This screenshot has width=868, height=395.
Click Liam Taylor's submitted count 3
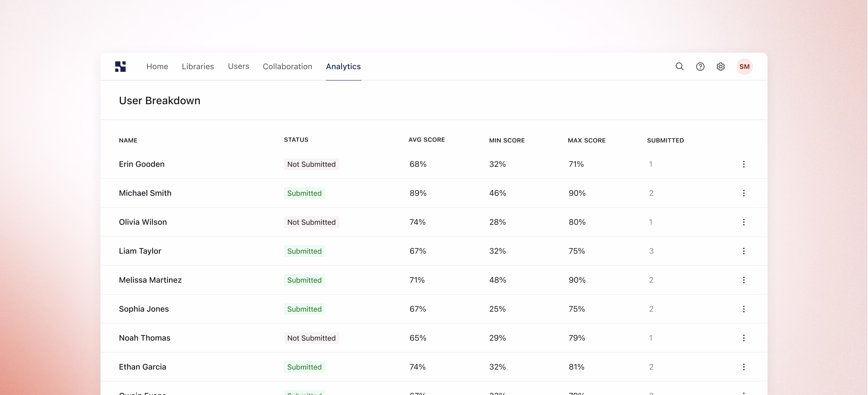651,251
